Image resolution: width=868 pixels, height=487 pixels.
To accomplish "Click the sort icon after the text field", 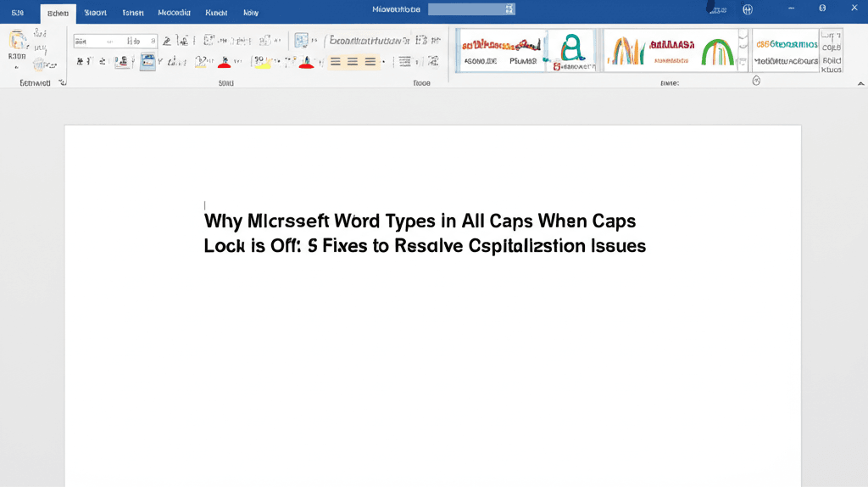I will (x=421, y=41).
